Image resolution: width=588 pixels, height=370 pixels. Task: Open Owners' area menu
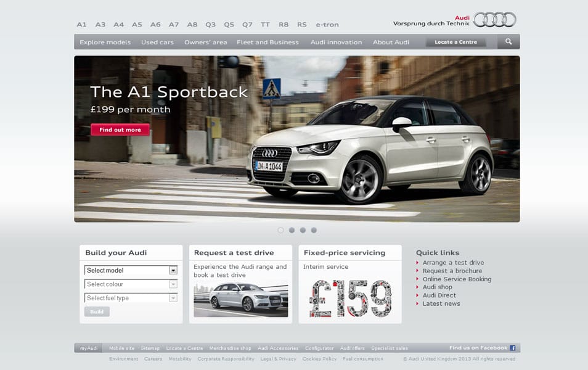click(x=205, y=42)
